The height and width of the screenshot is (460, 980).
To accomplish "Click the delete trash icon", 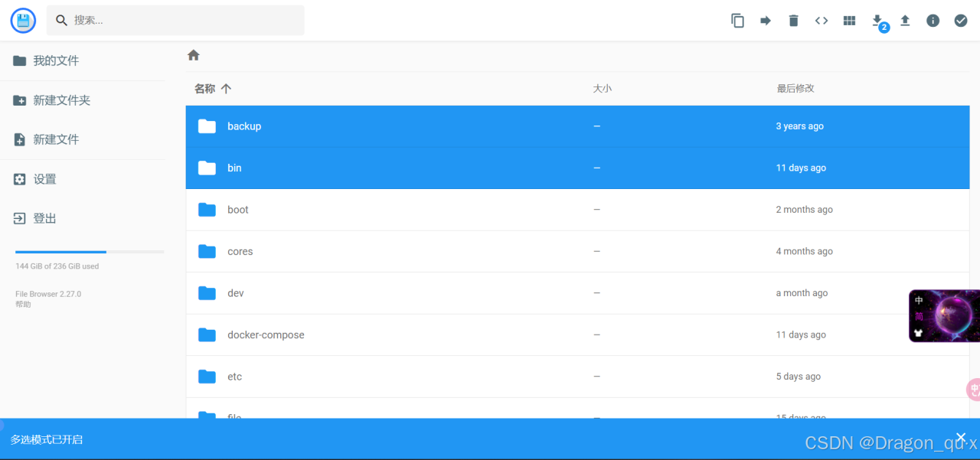I will tap(793, 21).
